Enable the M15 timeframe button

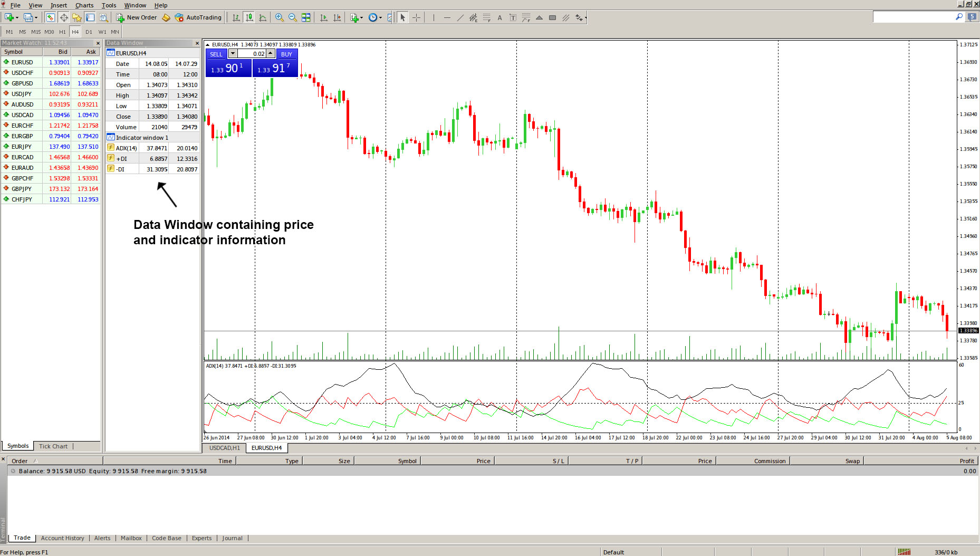(x=36, y=32)
